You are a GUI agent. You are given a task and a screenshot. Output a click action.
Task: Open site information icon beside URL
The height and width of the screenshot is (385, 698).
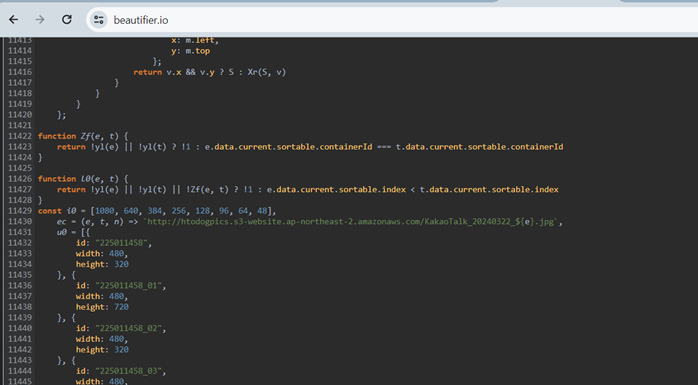pyautogui.click(x=98, y=20)
